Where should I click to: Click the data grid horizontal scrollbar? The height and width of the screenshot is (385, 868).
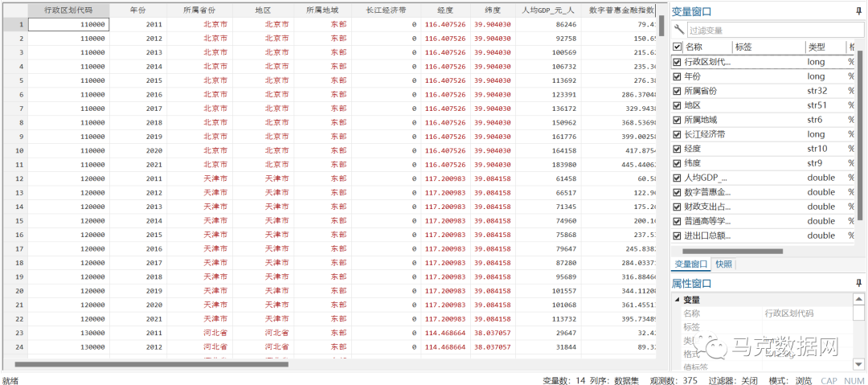coord(152,364)
